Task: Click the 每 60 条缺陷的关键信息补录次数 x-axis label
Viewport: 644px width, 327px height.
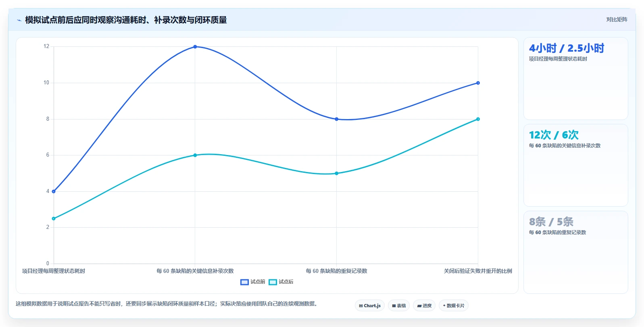Action: (195, 271)
